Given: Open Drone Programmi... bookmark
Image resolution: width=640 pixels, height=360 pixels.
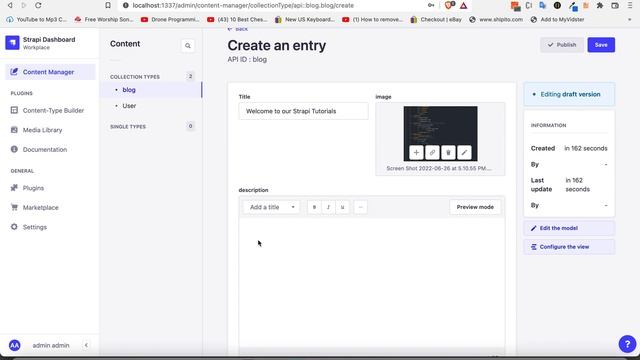Looking at the screenshot, I should coord(170,19).
